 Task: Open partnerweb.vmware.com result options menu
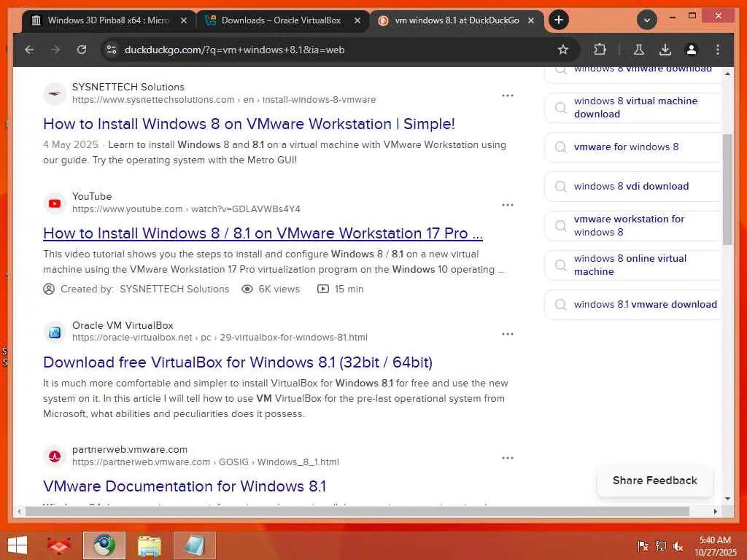[x=508, y=458]
